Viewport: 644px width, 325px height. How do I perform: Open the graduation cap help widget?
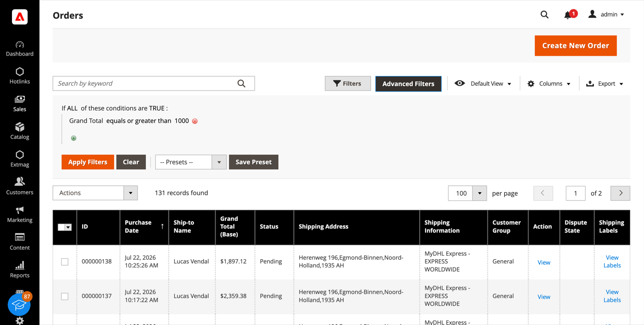tap(19, 304)
